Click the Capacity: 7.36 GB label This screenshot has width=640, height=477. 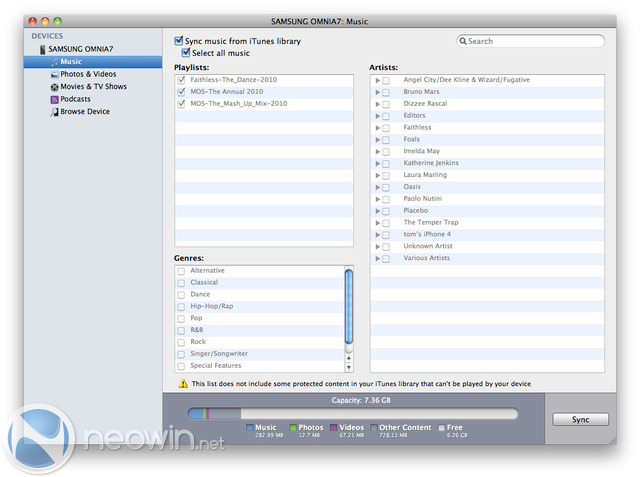coord(361,400)
